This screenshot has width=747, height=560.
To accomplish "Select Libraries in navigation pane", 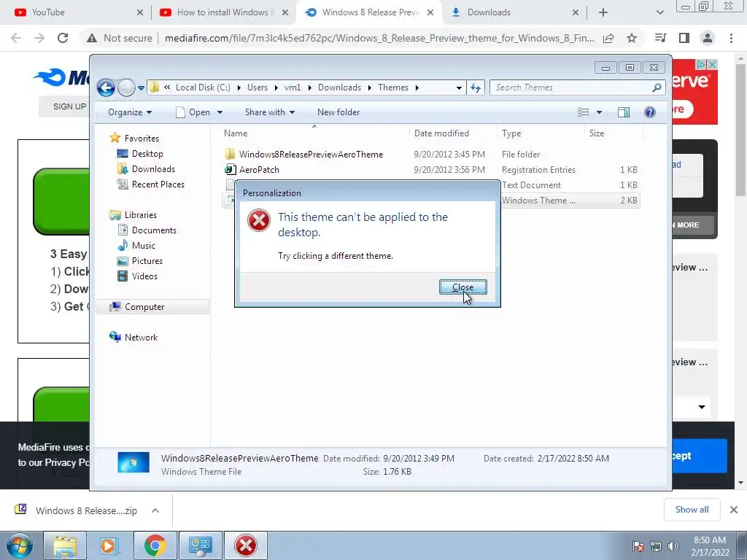I will coord(141,215).
